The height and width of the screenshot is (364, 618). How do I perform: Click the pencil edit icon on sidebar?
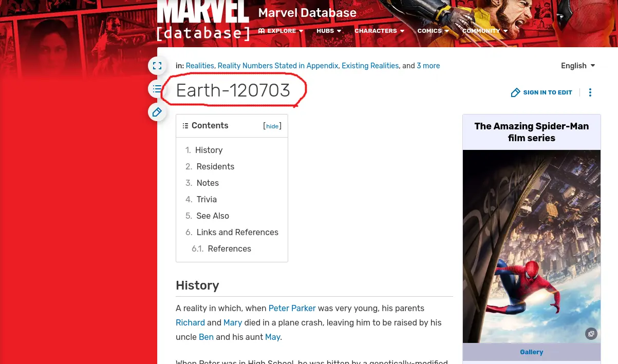pos(157,112)
